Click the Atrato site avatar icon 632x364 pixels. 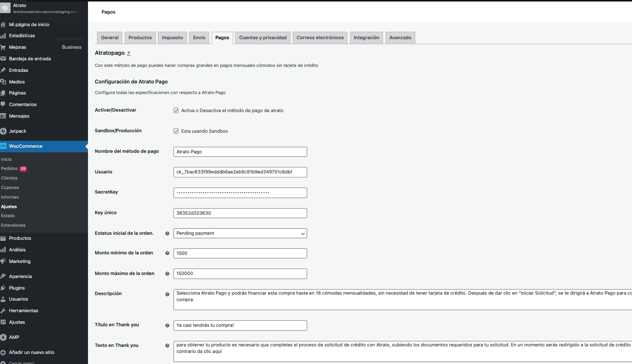5,8
